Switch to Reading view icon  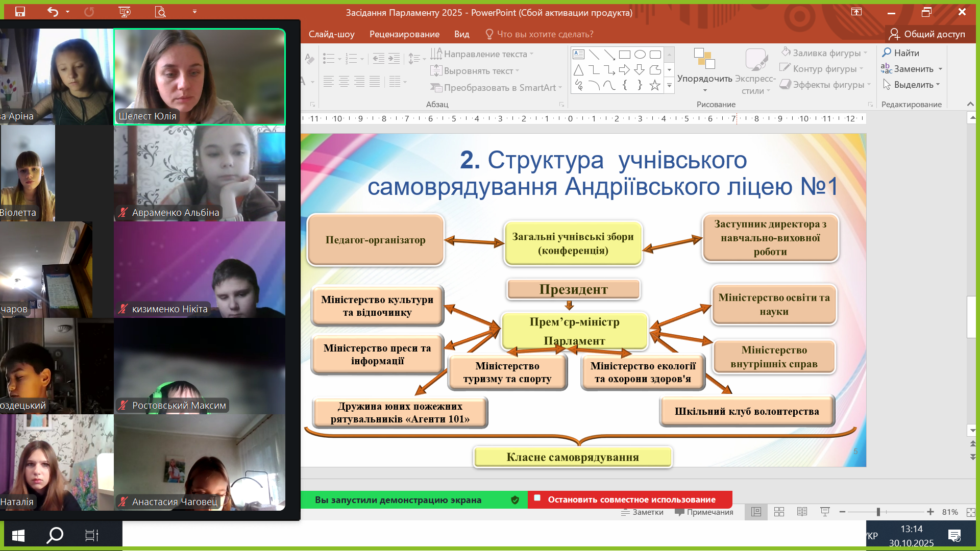802,512
